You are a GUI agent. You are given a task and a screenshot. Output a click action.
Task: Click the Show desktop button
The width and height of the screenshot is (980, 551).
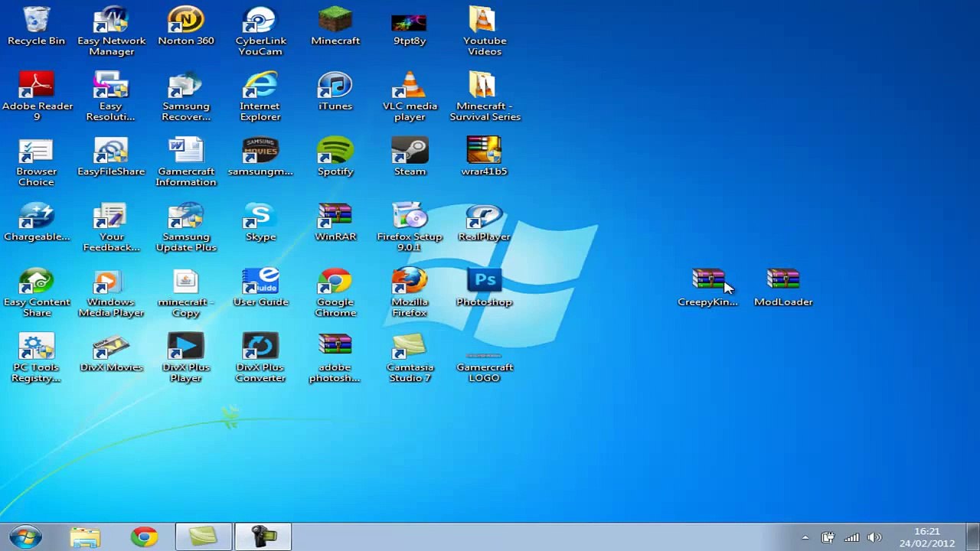(x=973, y=537)
